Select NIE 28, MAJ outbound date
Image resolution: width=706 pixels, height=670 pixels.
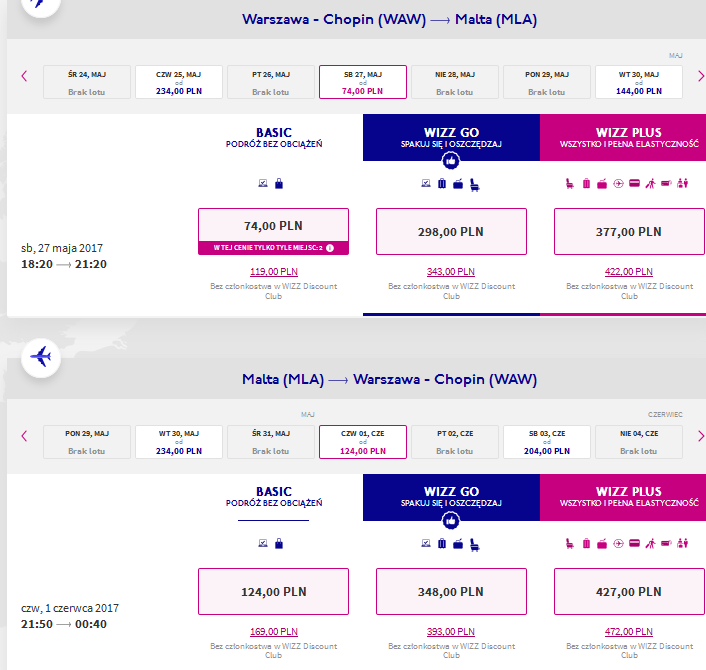click(x=455, y=82)
